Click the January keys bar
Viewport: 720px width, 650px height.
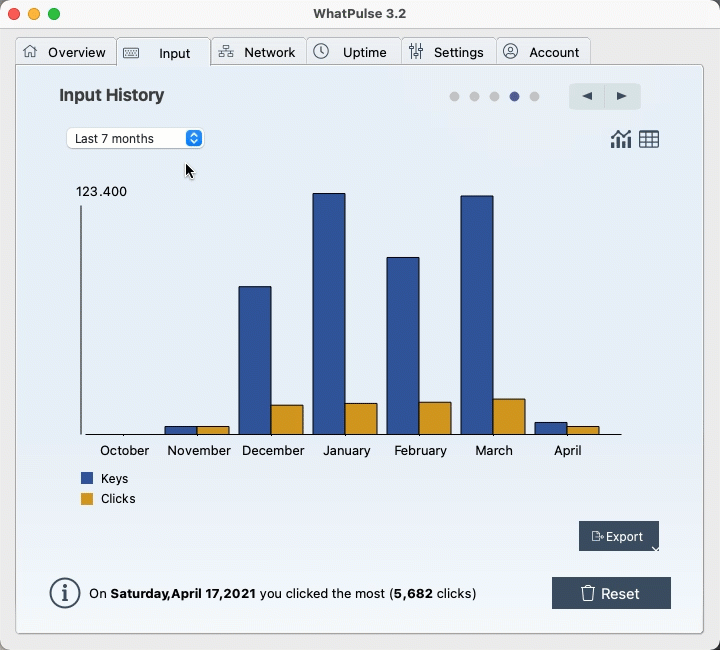click(x=329, y=313)
